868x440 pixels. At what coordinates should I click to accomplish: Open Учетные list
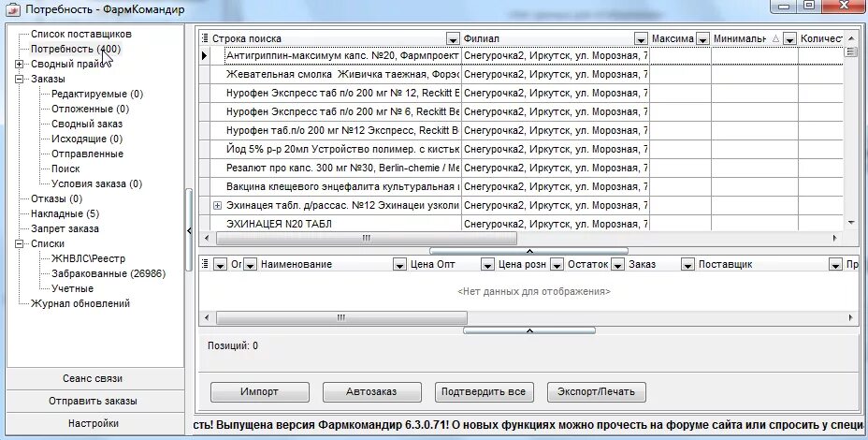pyautogui.click(x=73, y=288)
